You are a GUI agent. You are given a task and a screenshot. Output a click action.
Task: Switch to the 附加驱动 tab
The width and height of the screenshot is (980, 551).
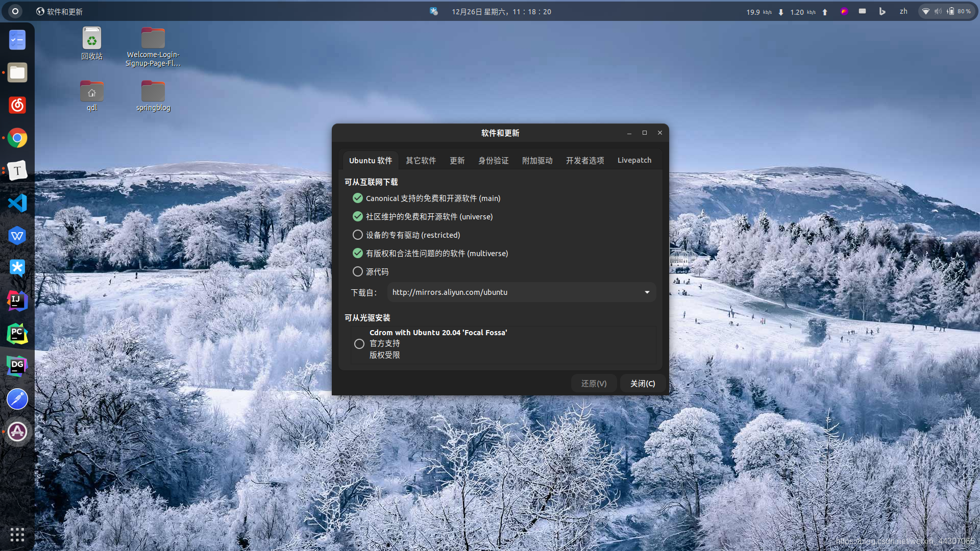537,160
